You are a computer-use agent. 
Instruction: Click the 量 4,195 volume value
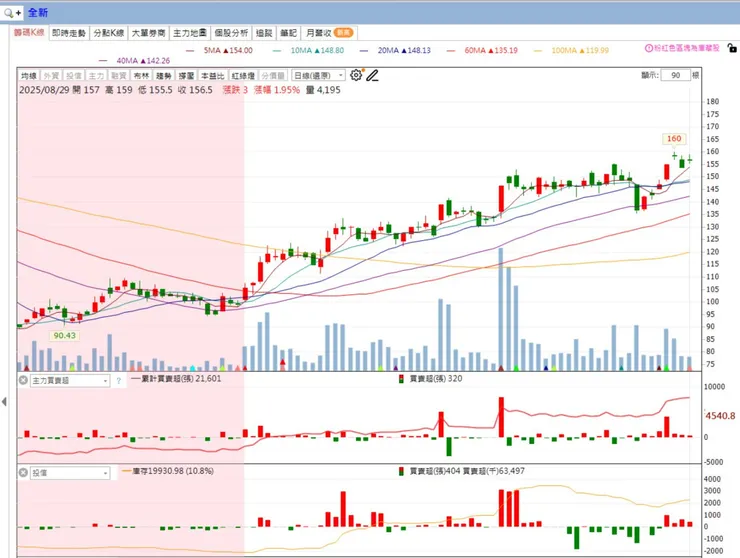click(323, 90)
